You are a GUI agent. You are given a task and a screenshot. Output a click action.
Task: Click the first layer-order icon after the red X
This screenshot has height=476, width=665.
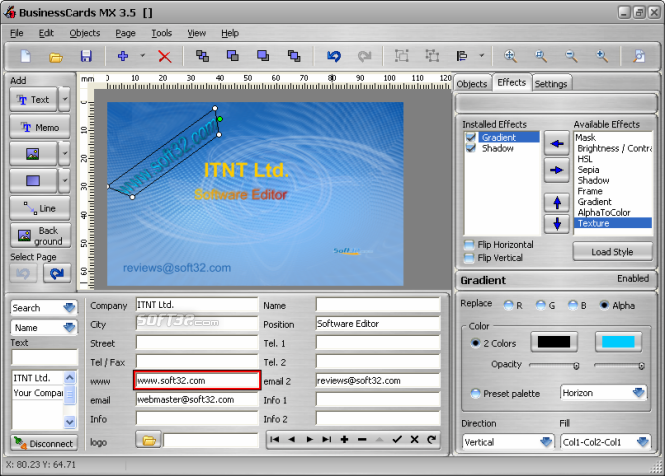coord(202,56)
